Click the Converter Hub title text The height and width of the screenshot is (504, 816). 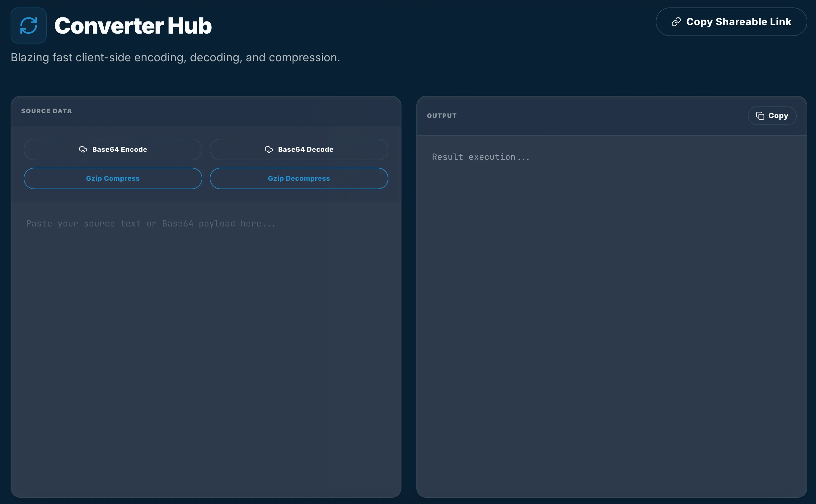pos(133,25)
